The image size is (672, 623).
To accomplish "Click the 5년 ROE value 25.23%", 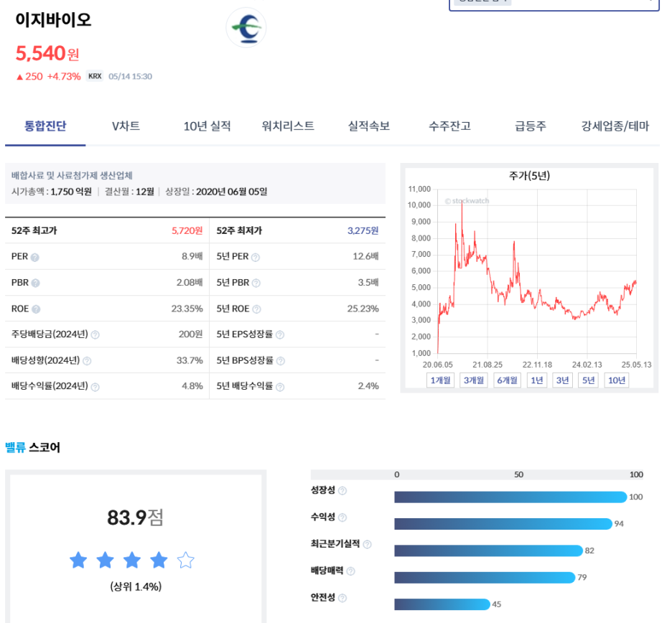I will click(363, 309).
